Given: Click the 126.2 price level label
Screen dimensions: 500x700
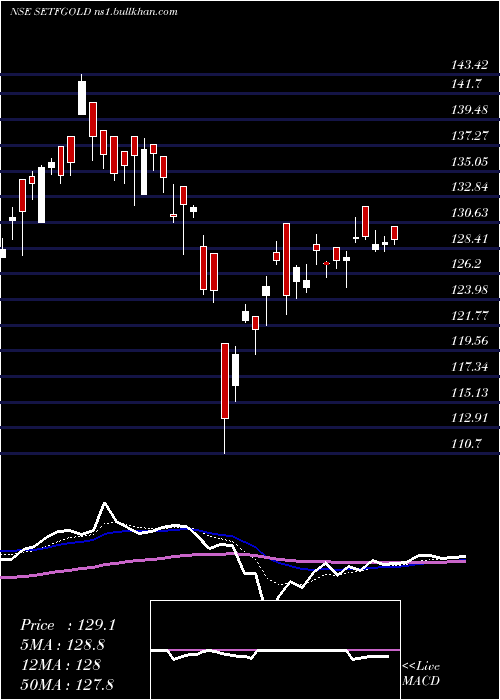Looking at the screenshot, I should 466,264.
